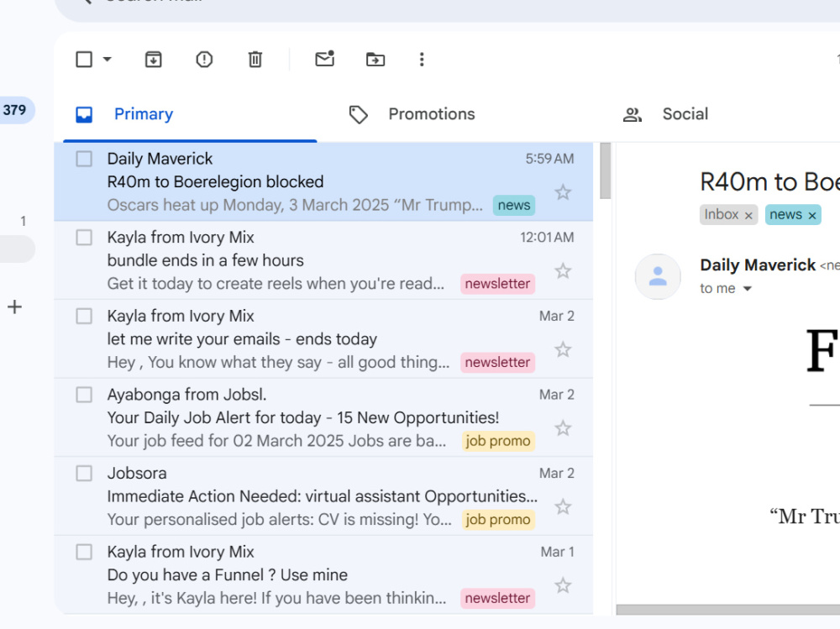840x629 pixels.
Task: Switch to the Promotions tab
Action: click(x=431, y=114)
